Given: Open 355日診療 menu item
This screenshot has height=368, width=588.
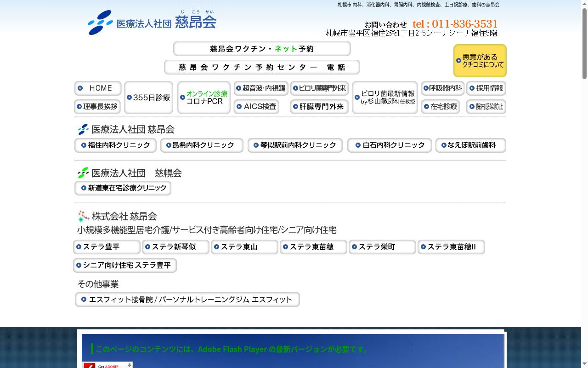Looking at the screenshot, I should click(x=148, y=98).
